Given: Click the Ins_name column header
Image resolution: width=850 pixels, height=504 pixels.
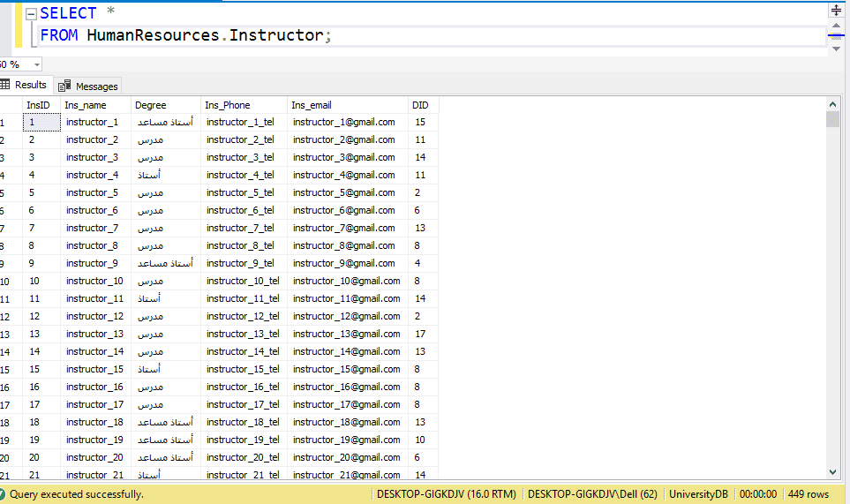Looking at the screenshot, I should tap(96, 105).
